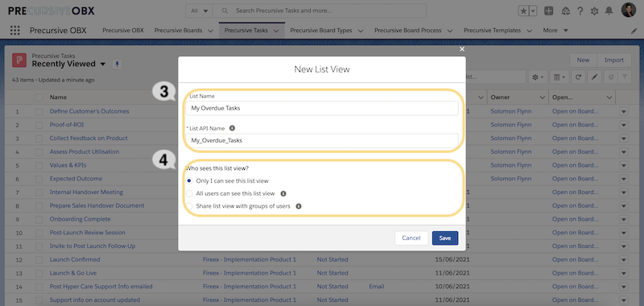Click the edit navigation pencil icon
Screen dimensions: 644x306
tap(634, 31)
